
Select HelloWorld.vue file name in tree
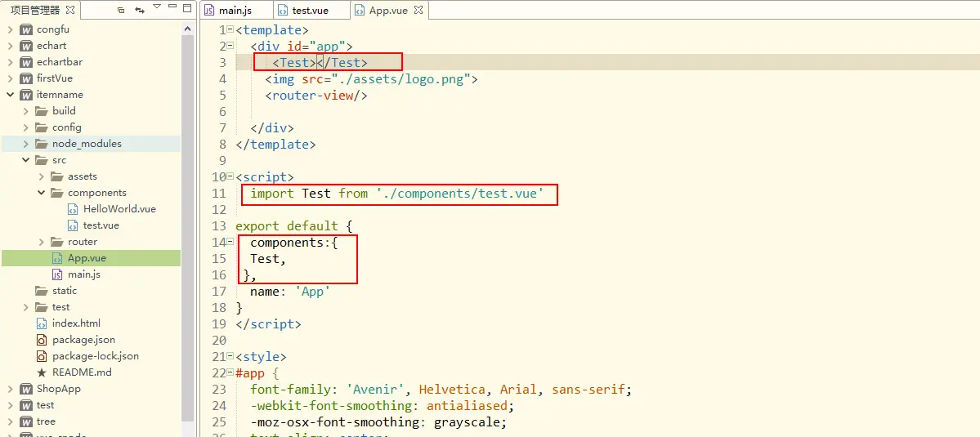click(119, 209)
